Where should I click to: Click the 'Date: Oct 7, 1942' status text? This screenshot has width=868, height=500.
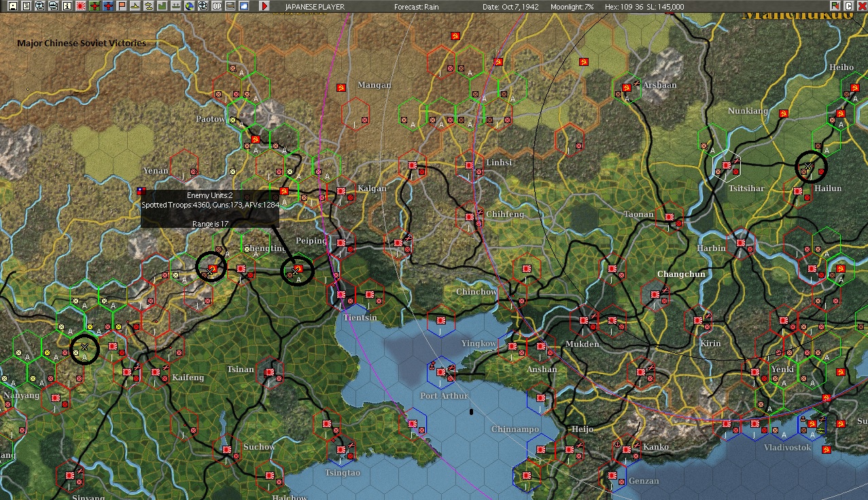click(x=511, y=7)
